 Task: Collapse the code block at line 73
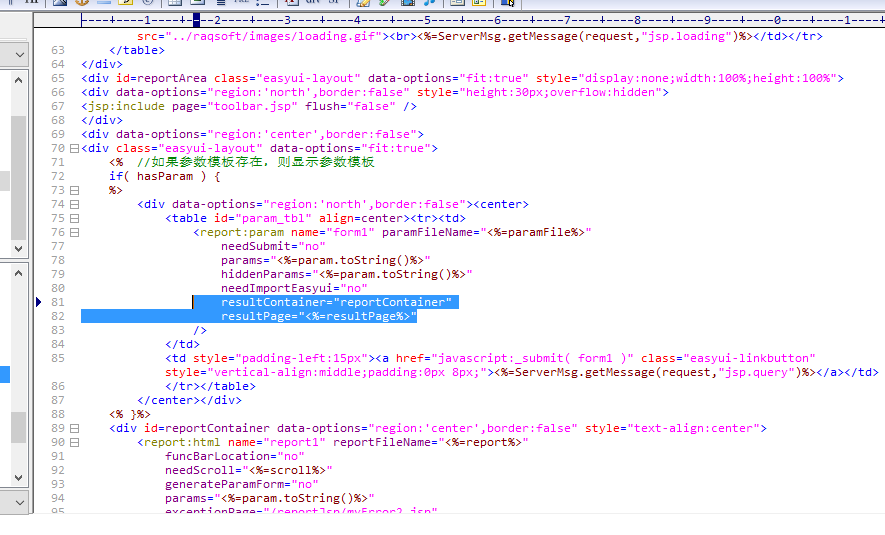coord(74,190)
